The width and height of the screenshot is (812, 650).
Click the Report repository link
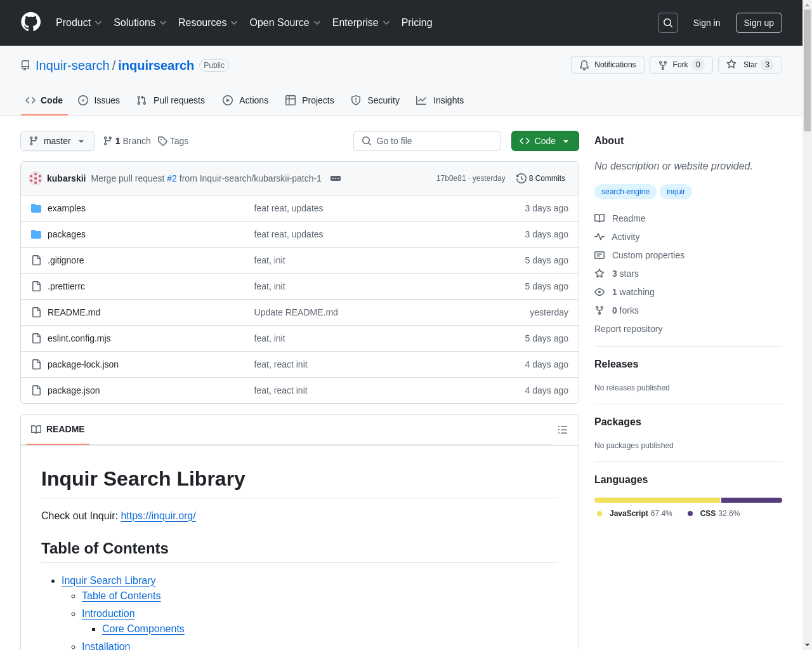[628, 329]
